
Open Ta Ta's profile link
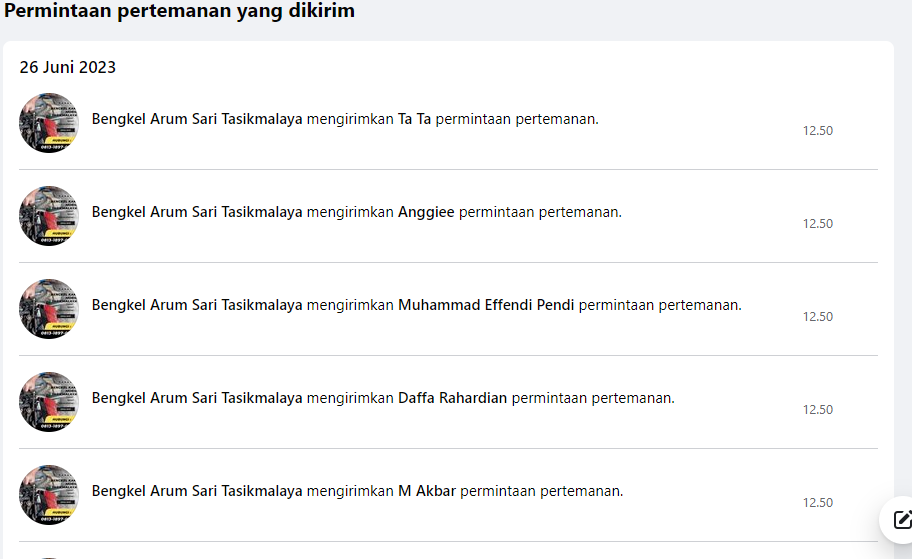pyautogui.click(x=414, y=119)
